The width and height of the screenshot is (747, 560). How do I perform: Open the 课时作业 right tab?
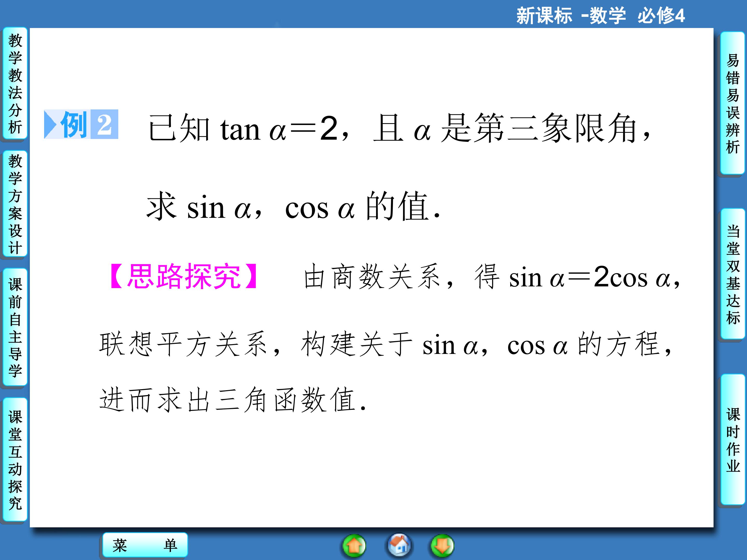pyautogui.click(x=732, y=440)
